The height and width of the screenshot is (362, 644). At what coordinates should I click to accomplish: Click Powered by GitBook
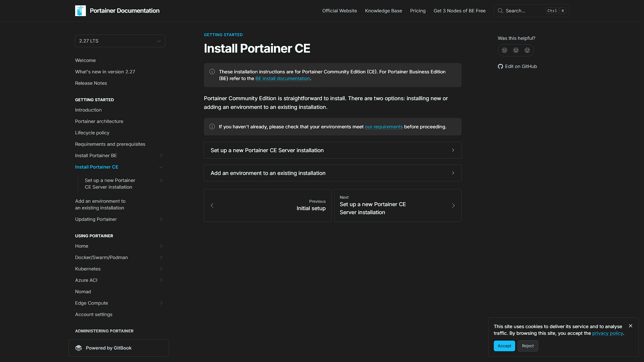tap(119, 348)
